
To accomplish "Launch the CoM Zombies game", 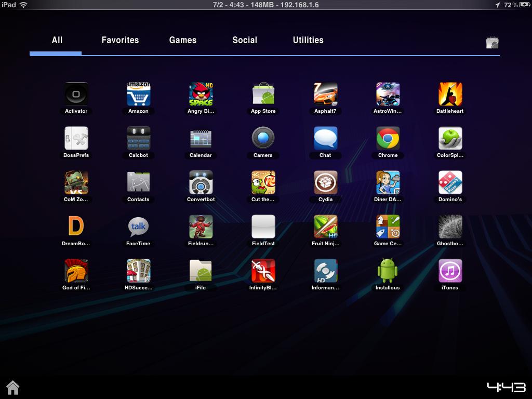I will (x=76, y=182).
